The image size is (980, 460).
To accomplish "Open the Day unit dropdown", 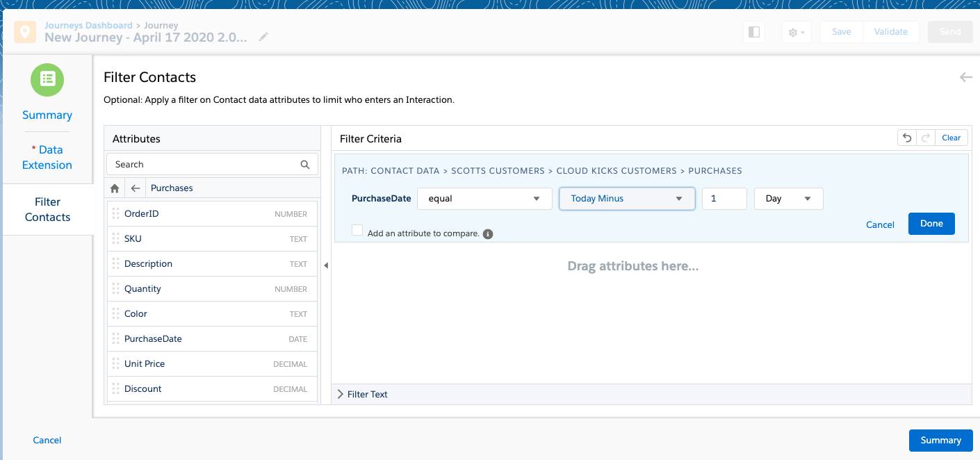I will click(789, 199).
